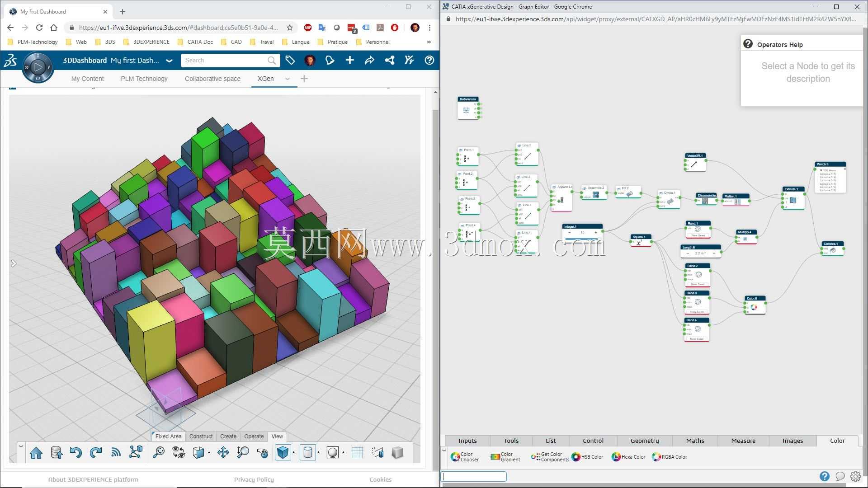Image resolution: width=868 pixels, height=488 pixels.
Task: Click the Home icon in 3D toolbar
Action: [x=36, y=452]
